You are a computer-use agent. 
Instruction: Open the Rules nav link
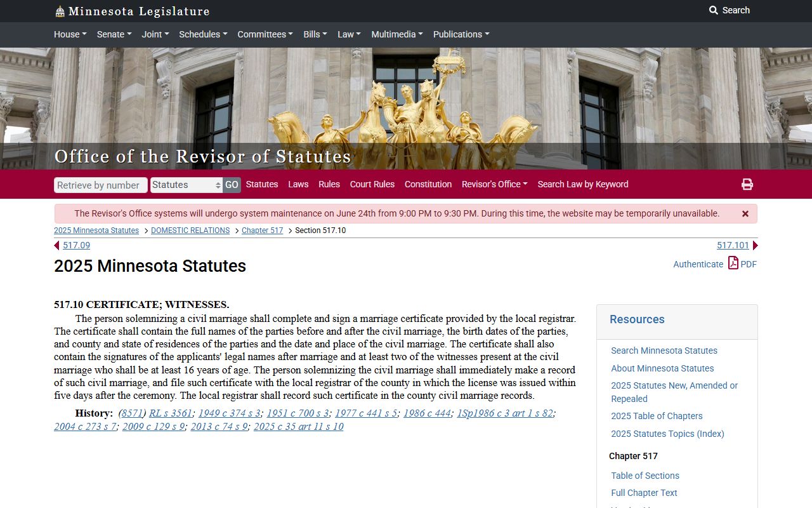(x=329, y=184)
